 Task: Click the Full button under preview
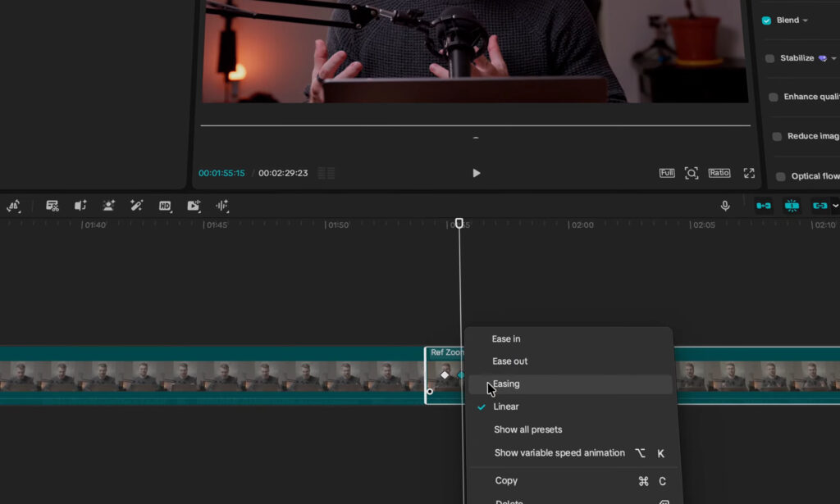[667, 173]
